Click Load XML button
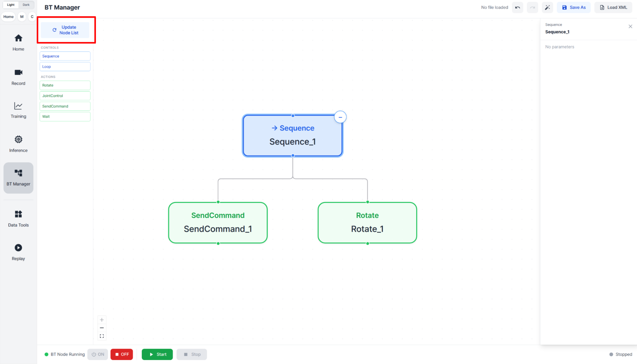The width and height of the screenshot is (637, 364). pos(613,7)
